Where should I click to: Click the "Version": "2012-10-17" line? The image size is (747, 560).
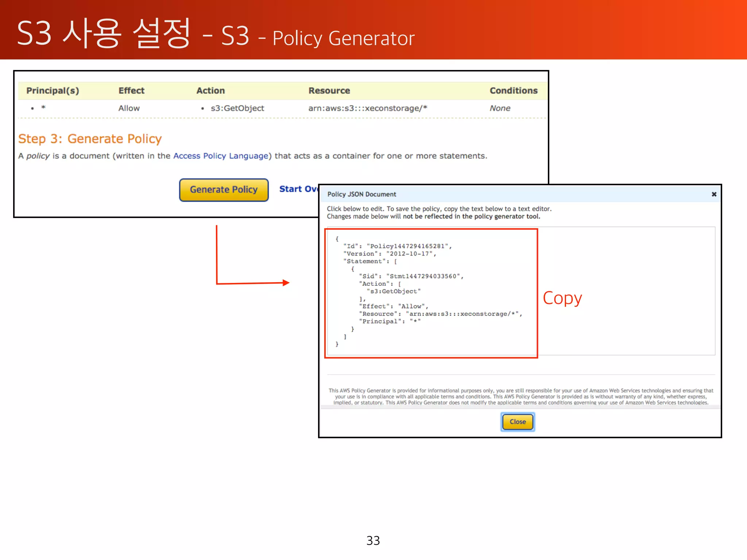(390, 254)
